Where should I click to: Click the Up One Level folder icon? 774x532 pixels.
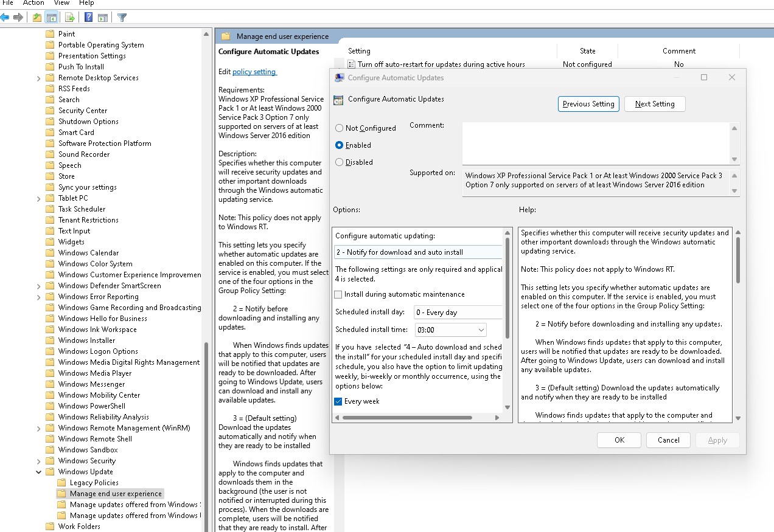(x=37, y=17)
